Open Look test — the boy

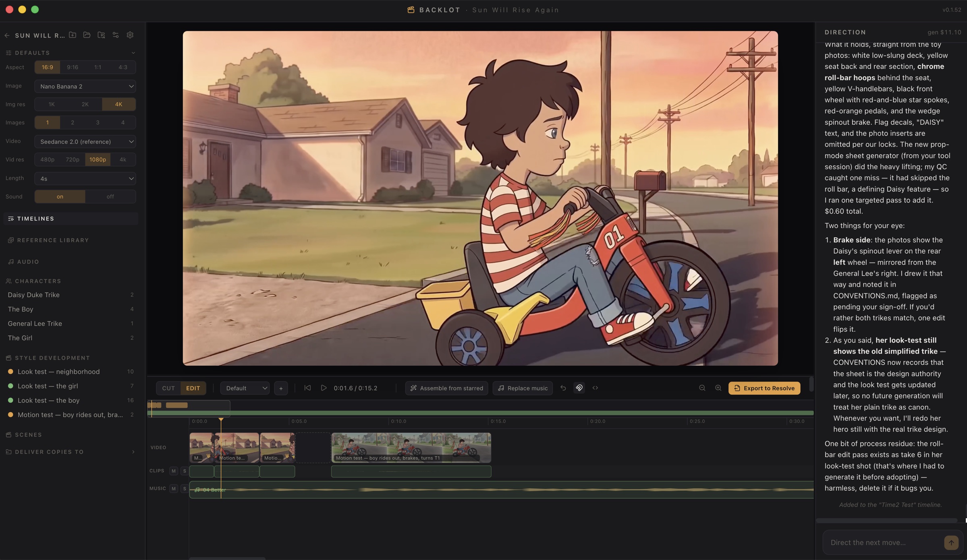(x=70, y=400)
